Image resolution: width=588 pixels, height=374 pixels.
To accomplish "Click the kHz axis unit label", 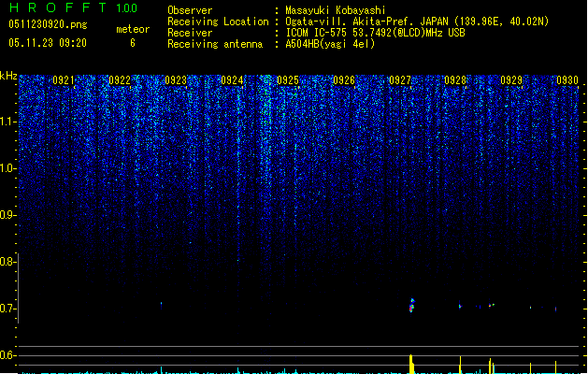I will click(8, 76).
